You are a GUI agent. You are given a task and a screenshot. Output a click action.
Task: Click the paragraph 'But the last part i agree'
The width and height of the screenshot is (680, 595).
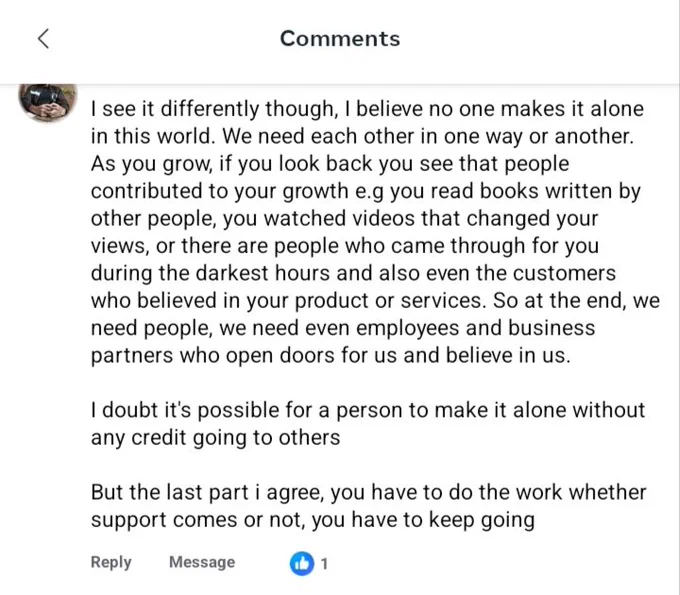click(x=369, y=506)
